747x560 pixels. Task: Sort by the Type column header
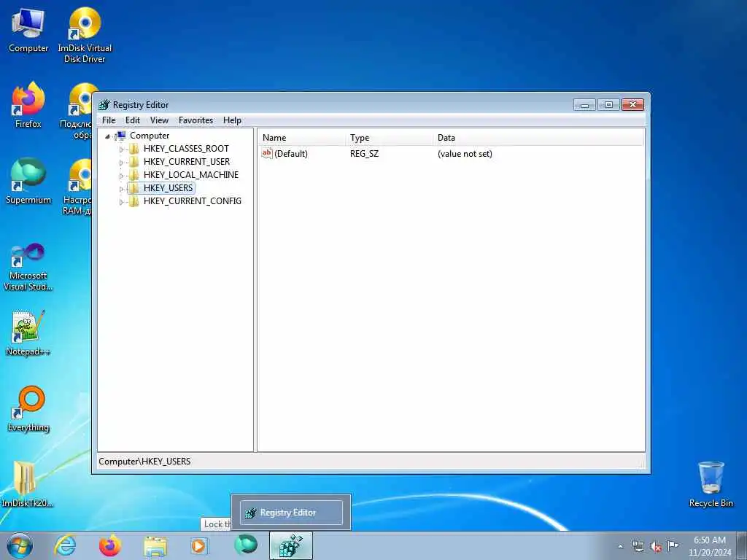click(x=390, y=138)
